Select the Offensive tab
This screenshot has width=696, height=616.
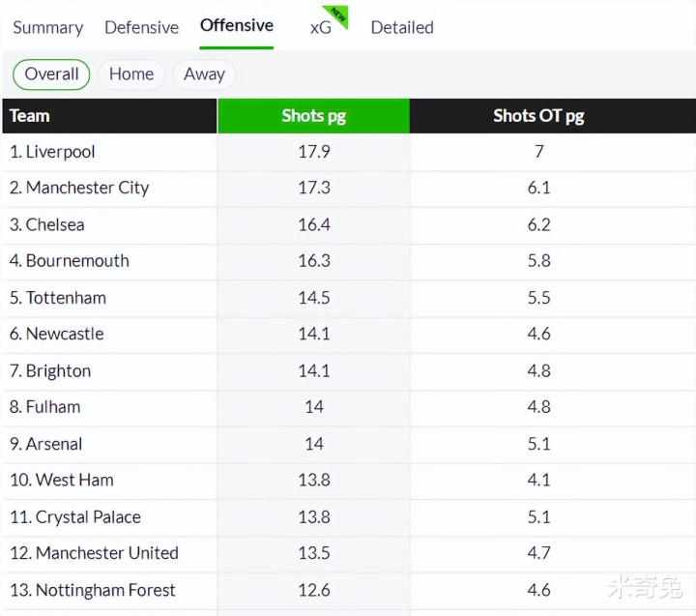coord(237,26)
